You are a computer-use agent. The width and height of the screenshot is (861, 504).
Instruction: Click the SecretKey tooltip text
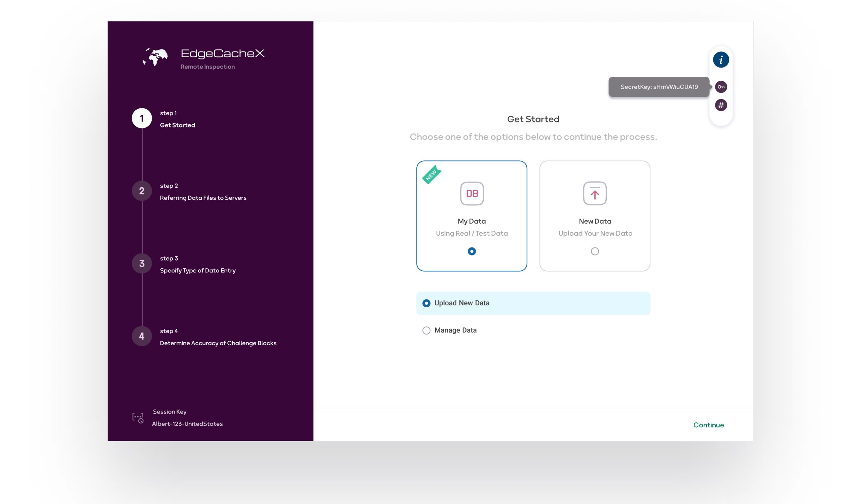(659, 87)
